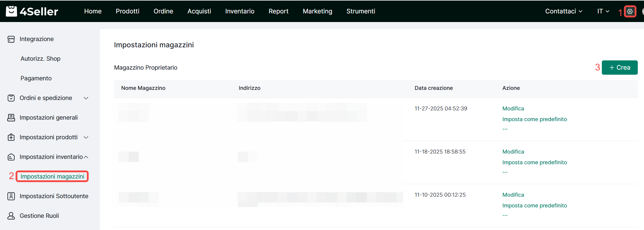
Task: Click the Gestione Ruoli person icon
Action: coord(11,216)
